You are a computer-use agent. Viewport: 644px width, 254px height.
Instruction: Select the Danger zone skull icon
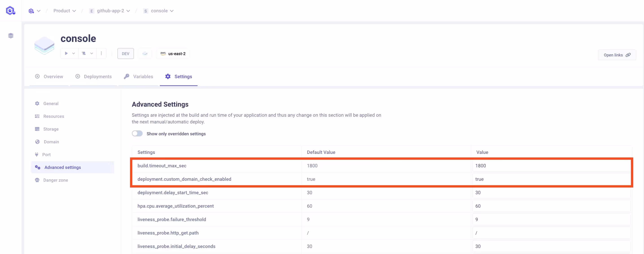(x=37, y=180)
